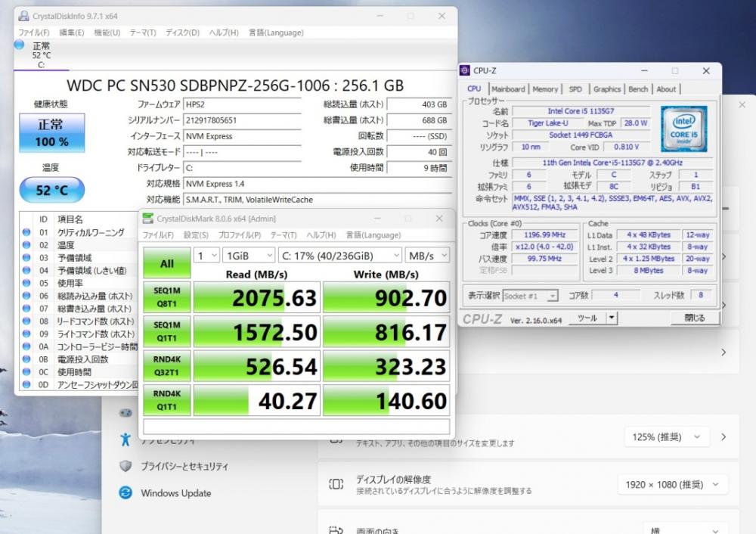Open the test count dropdown showing 1
Image resolution: width=756 pixels, height=534 pixels.
(206, 256)
